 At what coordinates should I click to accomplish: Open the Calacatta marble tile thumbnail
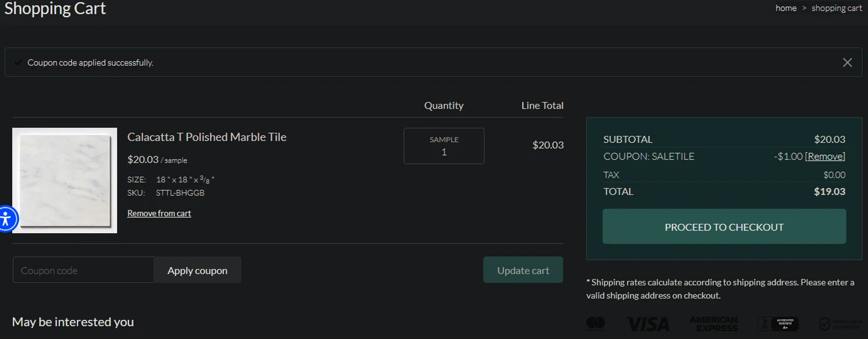point(65,180)
